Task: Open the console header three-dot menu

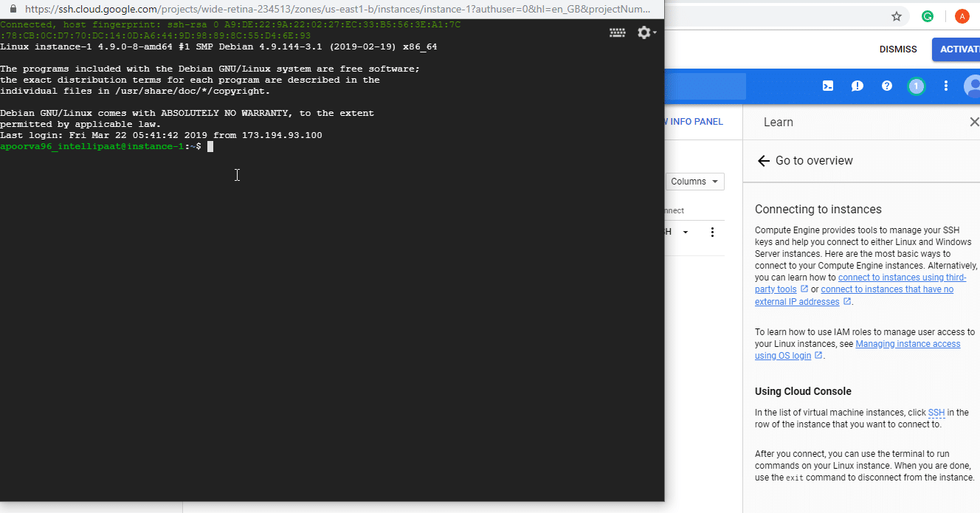Action: coord(946,86)
